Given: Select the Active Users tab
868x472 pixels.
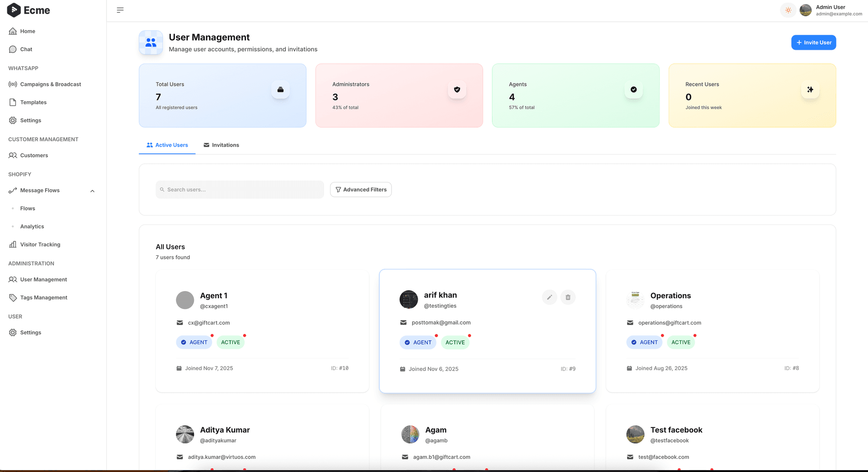Looking at the screenshot, I should click(167, 145).
